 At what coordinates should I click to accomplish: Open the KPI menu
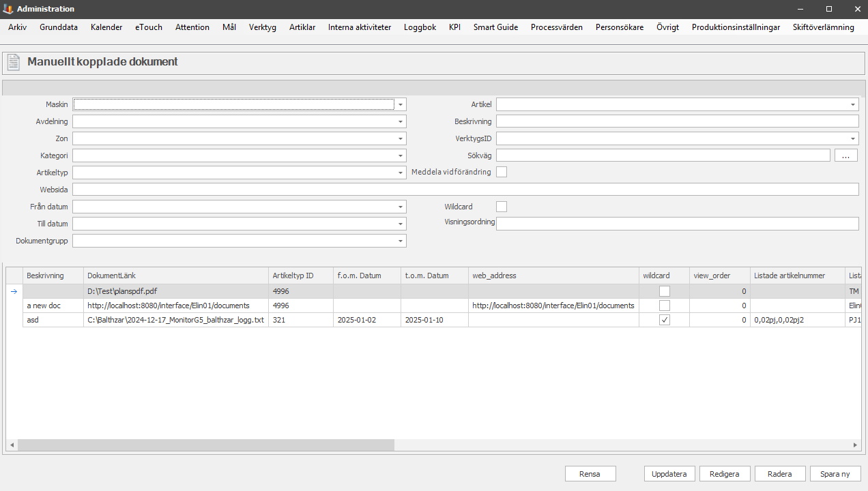[454, 27]
